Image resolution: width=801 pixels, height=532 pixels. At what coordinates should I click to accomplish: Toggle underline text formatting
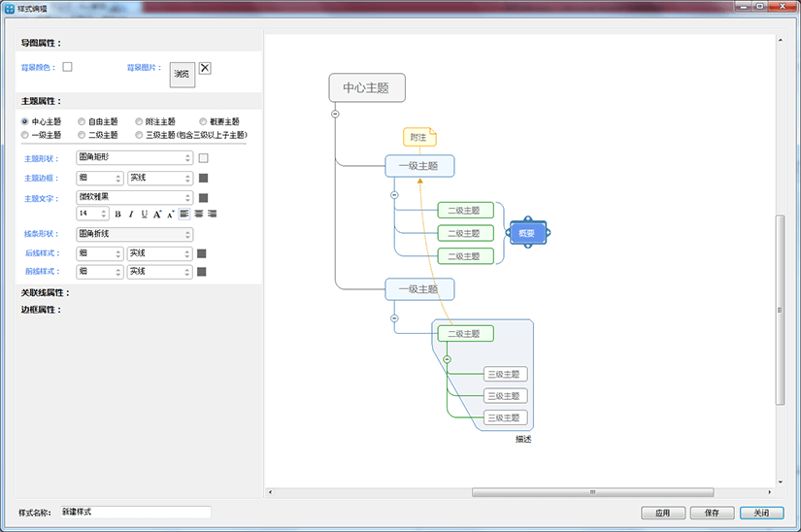click(x=145, y=214)
